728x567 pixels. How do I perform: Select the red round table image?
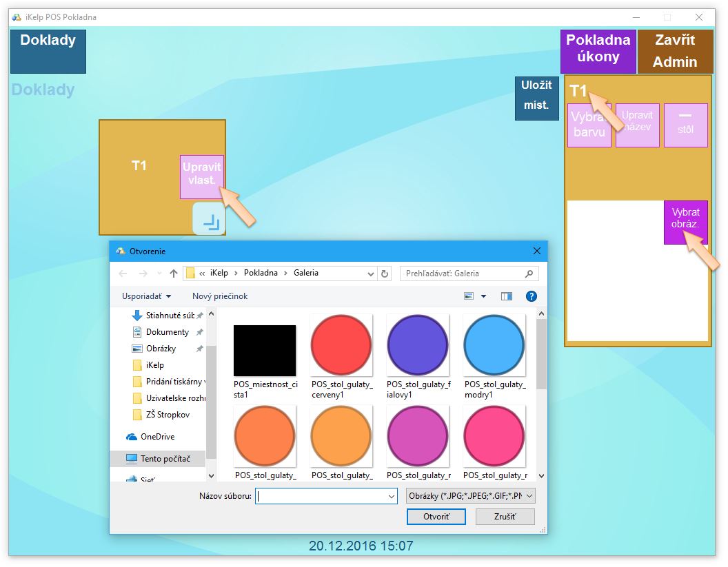tap(341, 345)
